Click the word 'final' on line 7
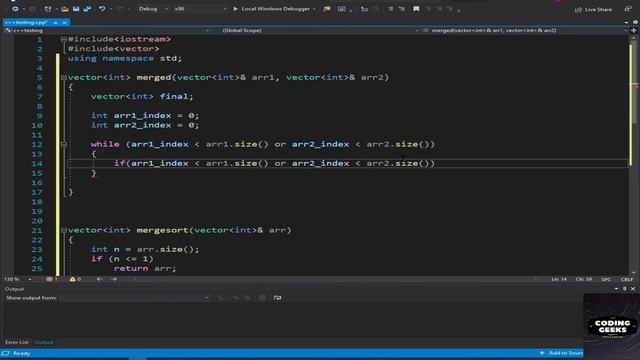Viewport: 640px width, 360px height. 173,96
